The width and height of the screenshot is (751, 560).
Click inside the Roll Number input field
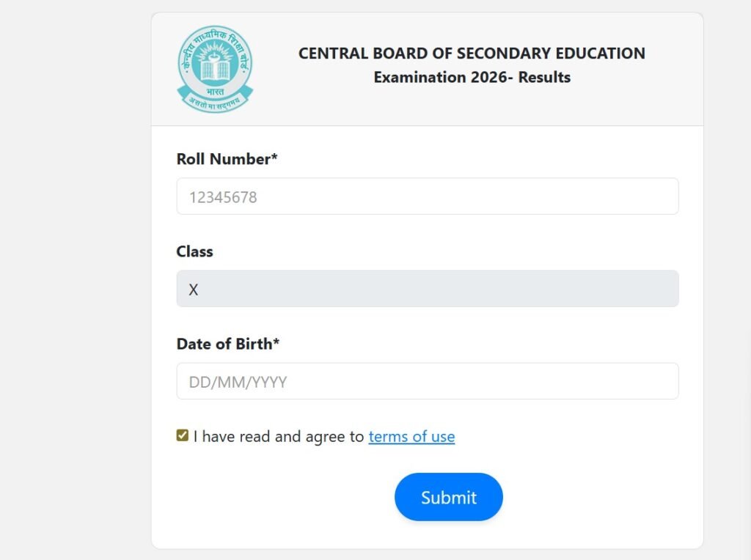coord(428,196)
